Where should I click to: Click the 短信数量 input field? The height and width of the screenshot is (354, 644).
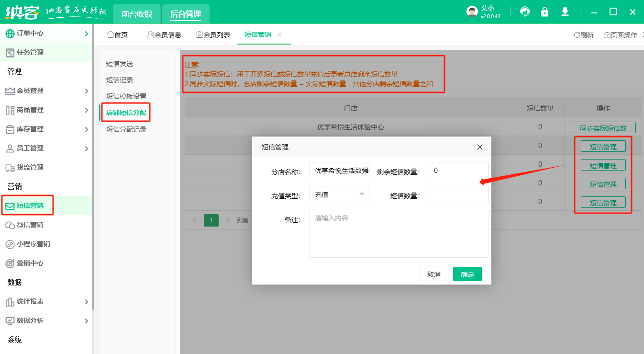[x=458, y=194]
